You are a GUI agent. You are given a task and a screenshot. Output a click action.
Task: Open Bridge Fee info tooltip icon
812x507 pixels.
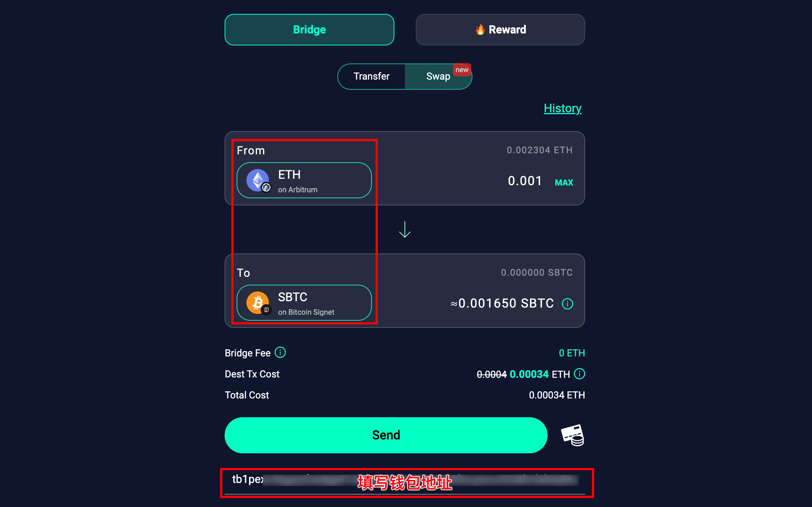pos(280,352)
